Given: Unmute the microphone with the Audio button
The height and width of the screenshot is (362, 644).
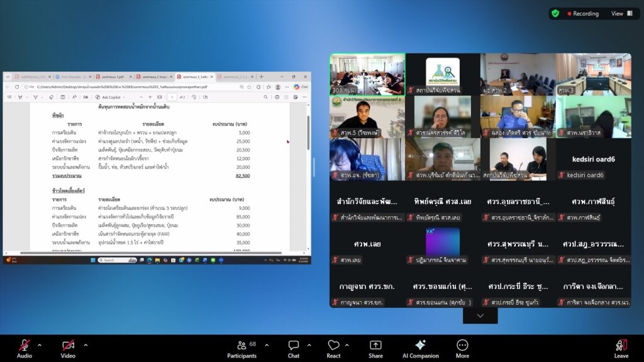Looking at the screenshot, I should click(x=25, y=346).
